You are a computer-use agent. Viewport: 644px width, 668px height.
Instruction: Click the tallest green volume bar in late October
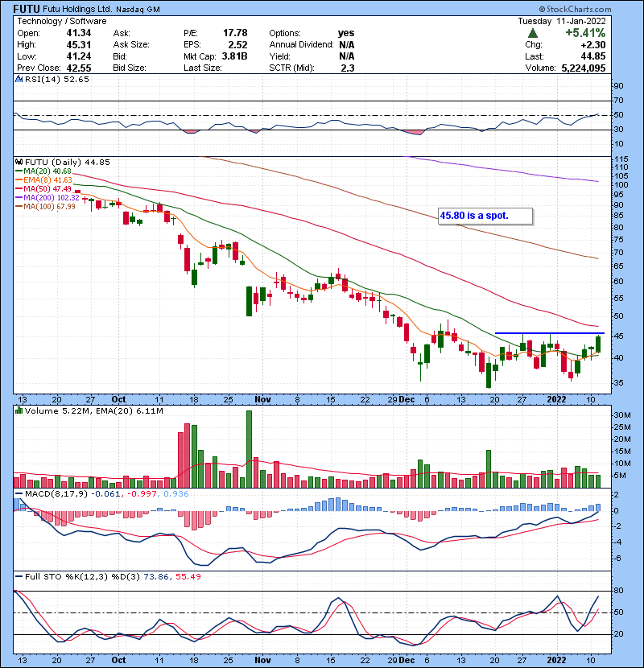249,449
